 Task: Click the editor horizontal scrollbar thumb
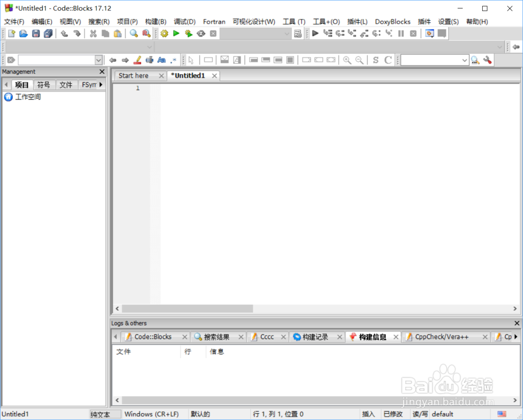(x=187, y=308)
